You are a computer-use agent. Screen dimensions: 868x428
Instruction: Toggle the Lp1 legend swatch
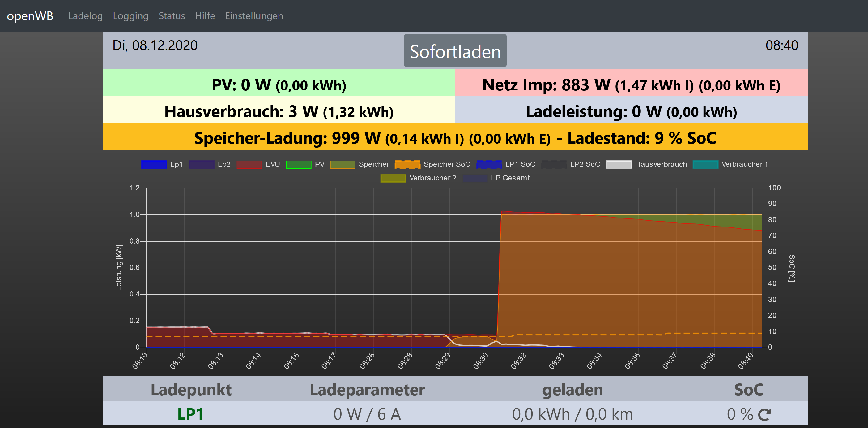tap(154, 165)
